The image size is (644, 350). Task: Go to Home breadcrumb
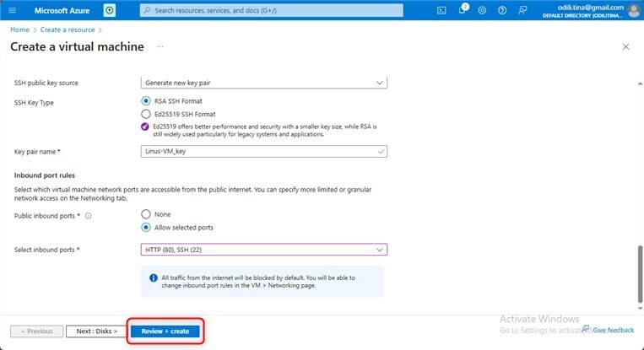(19, 30)
